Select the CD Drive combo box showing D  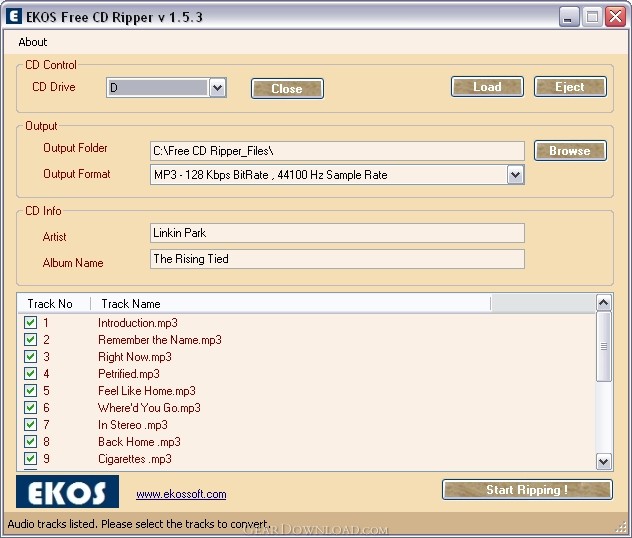point(166,87)
